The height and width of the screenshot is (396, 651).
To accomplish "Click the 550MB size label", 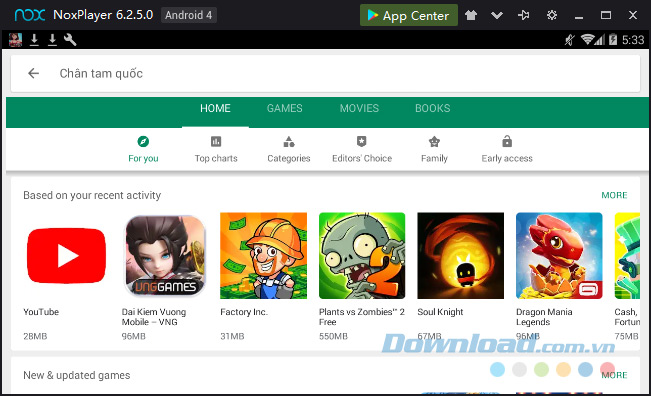I will click(x=333, y=336).
